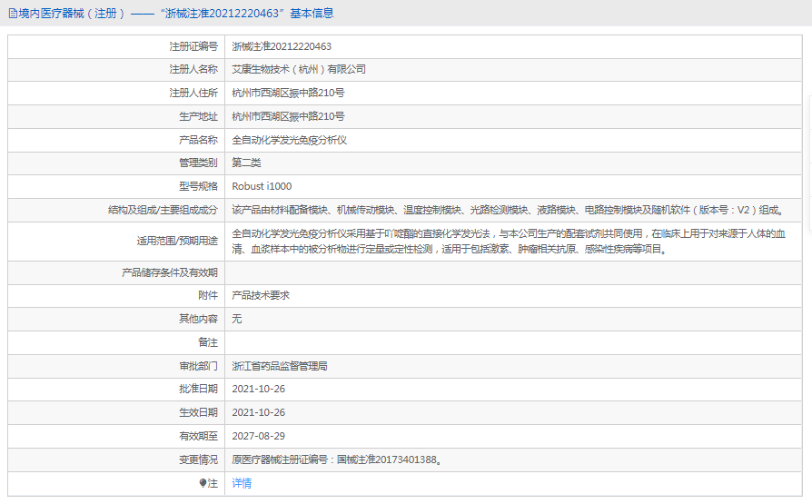Screen dimensions: 812x504
Task: Click 其他内容 value 无
Action: [x=237, y=319]
